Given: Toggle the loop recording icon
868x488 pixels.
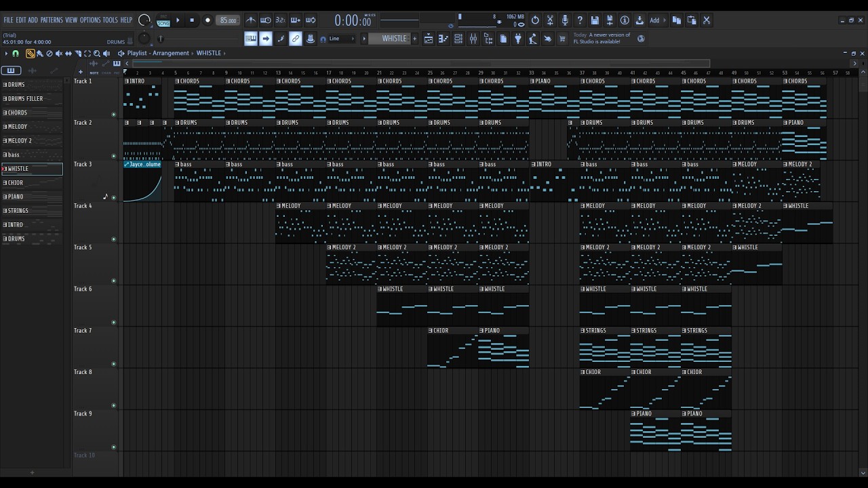Looking at the screenshot, I should [x=311, y=20].
